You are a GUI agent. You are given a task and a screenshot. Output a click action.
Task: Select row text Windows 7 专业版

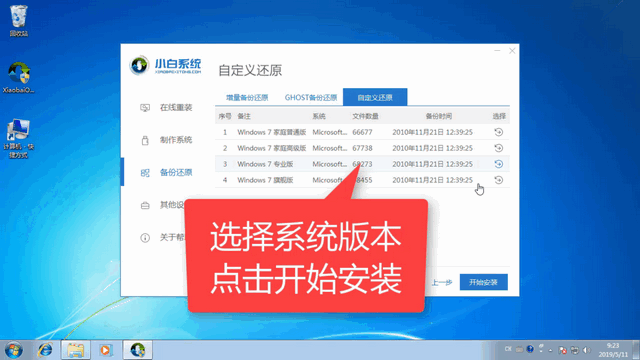tap(265, 164)
